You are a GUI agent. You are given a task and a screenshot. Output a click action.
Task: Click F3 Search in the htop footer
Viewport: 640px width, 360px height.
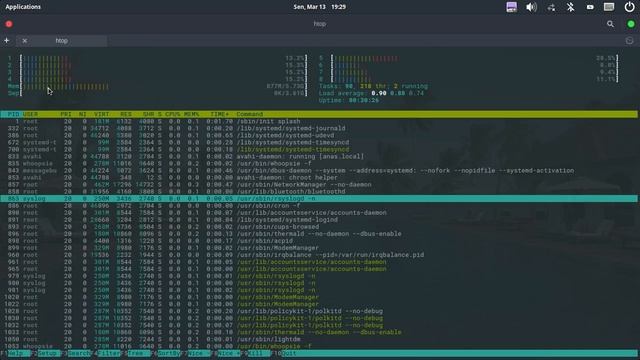click(76, 353)
